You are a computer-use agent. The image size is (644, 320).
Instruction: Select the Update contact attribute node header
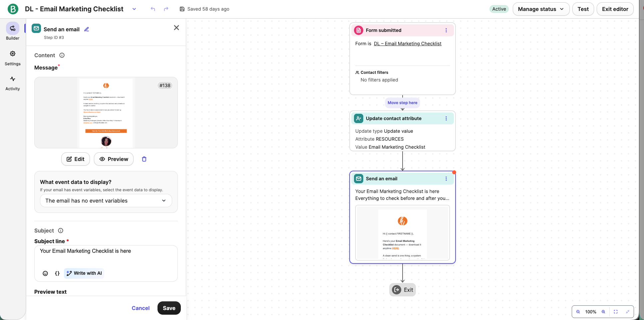pyautogui.click(x=402, y=118)
